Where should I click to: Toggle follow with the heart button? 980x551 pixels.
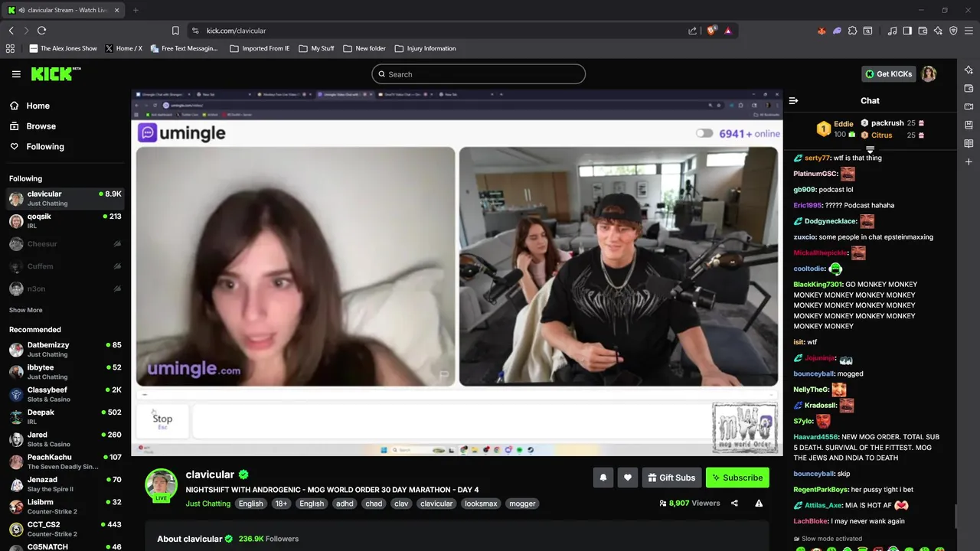(x=628, y=478)
